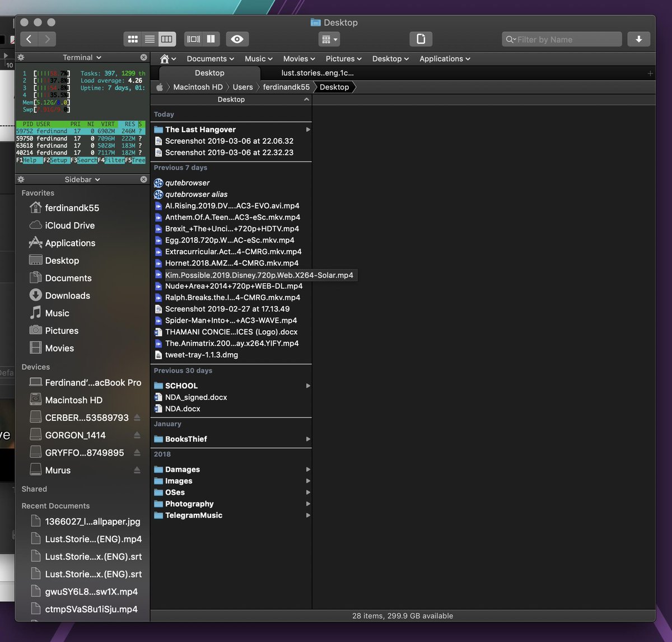The width and height of the screenshot is (672, 642).
Task: Switch to list view mode
Action: click(x=150, y=39)
